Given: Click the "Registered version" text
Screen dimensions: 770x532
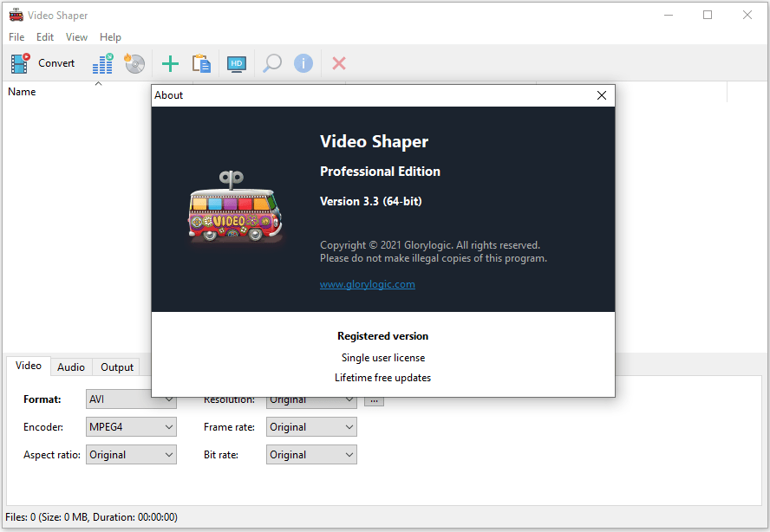Looking at the screenshot, I should (382, 336).
